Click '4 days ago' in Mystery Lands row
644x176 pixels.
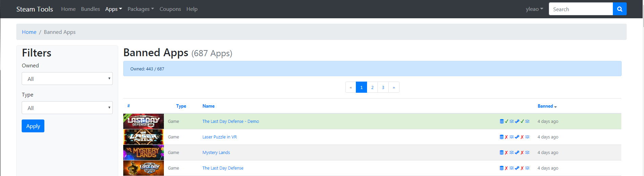pos(548,152)
